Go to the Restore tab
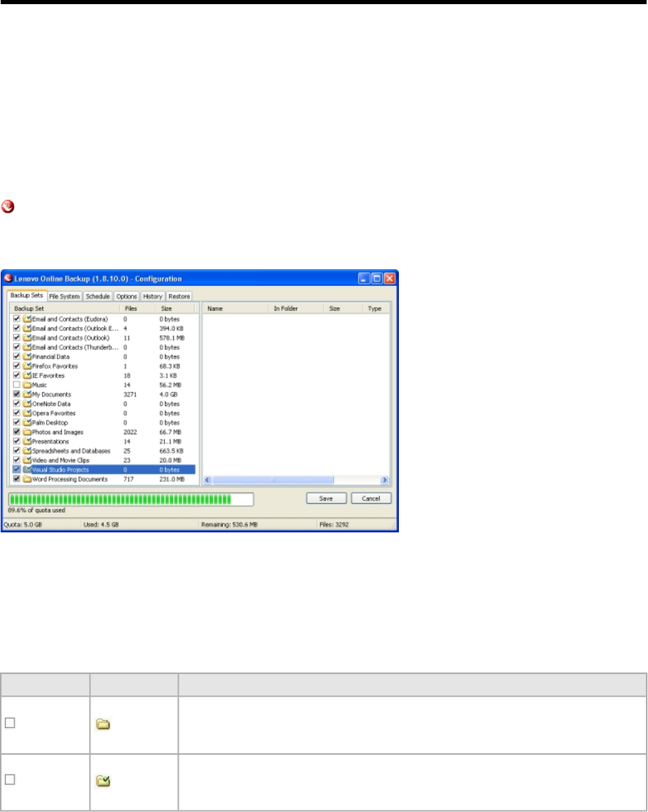648x812 pixels. tap(179, 296)
